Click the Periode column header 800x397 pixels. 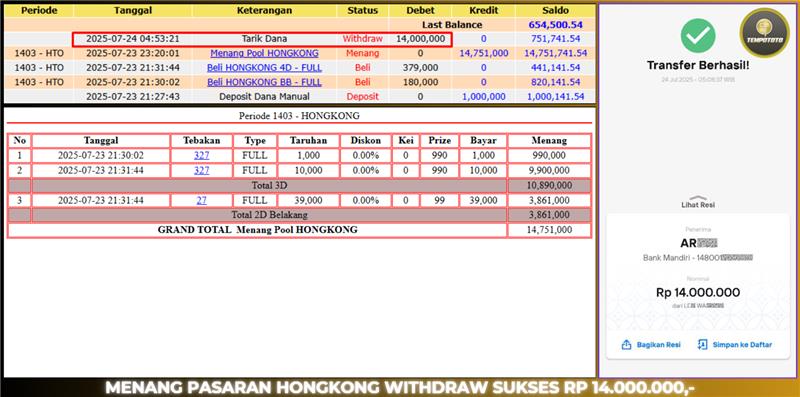pos(39,10)
